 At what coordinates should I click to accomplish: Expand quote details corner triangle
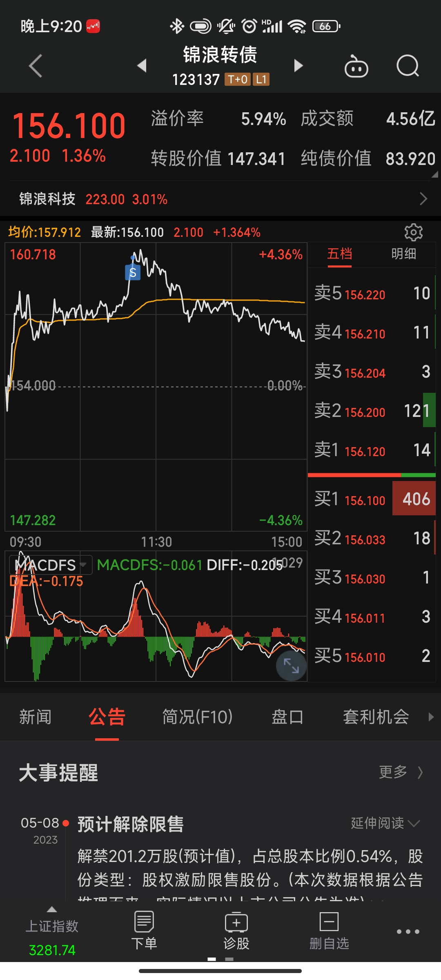tap(434, 174)
